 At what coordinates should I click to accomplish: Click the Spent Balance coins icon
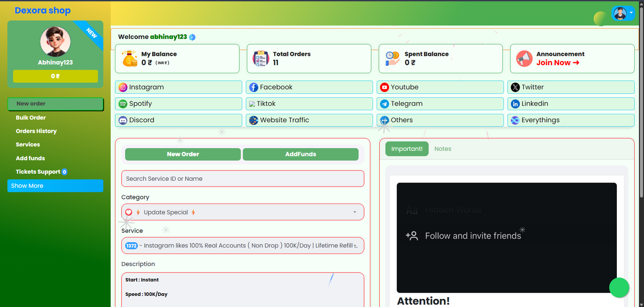pos(392,58)
